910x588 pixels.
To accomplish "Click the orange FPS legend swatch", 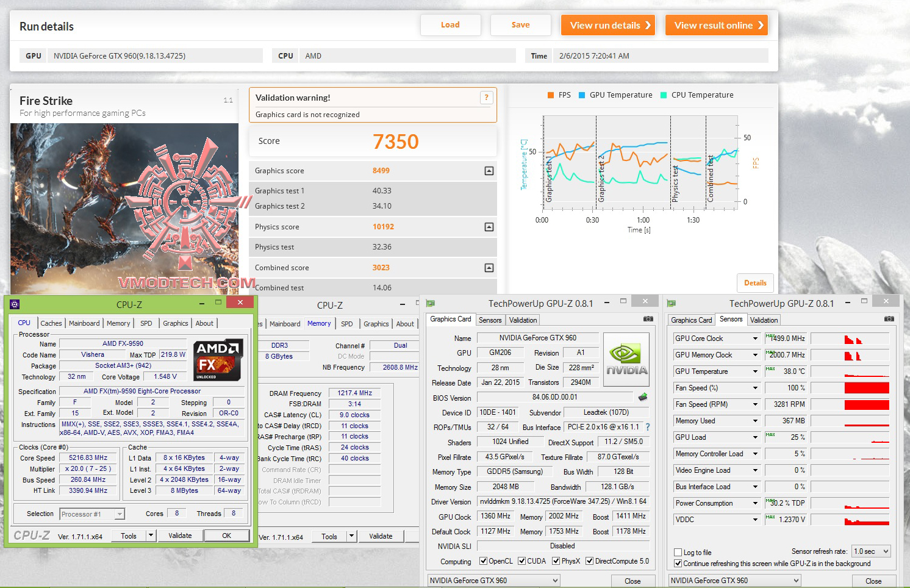I will pyautogui.click(x=551, y=95).
